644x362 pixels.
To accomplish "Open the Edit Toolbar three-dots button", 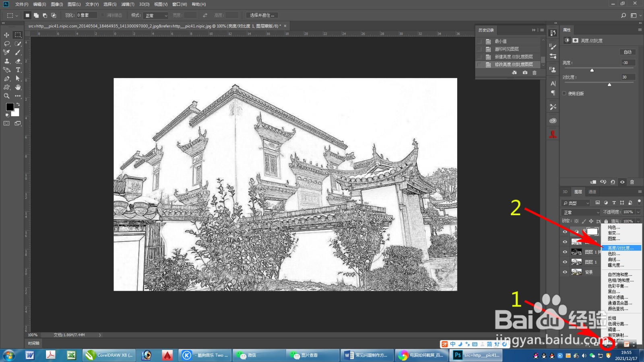I will [18, 96].
